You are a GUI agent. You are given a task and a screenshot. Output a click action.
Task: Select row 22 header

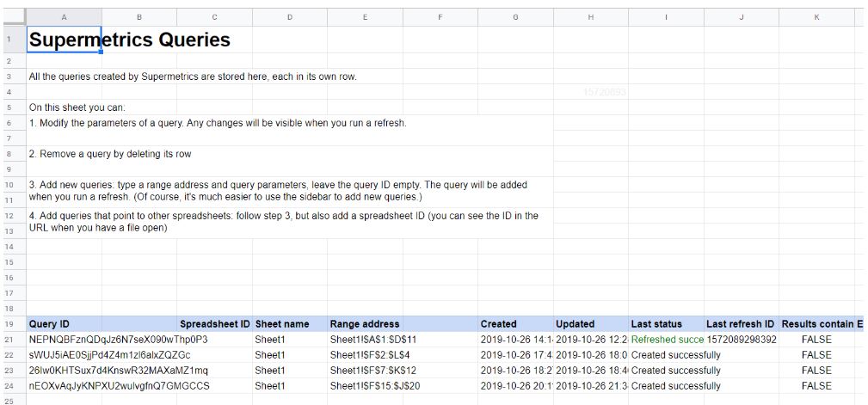pyautogui.click(x=15, y=354)
